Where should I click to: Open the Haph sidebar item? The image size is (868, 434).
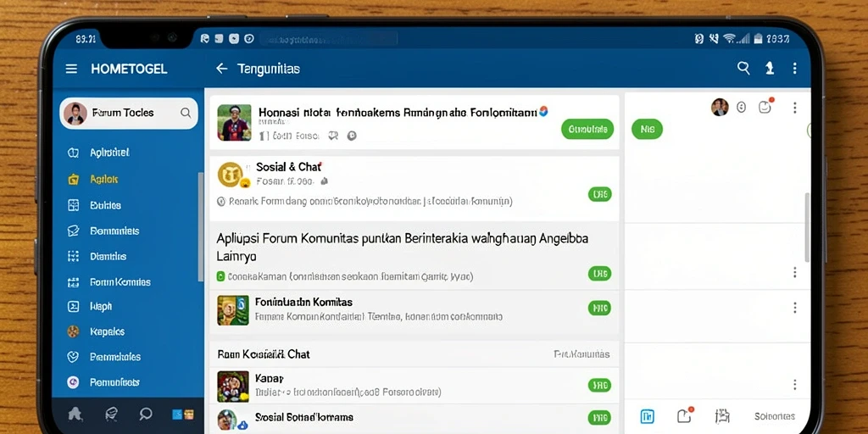coord(101,306)
